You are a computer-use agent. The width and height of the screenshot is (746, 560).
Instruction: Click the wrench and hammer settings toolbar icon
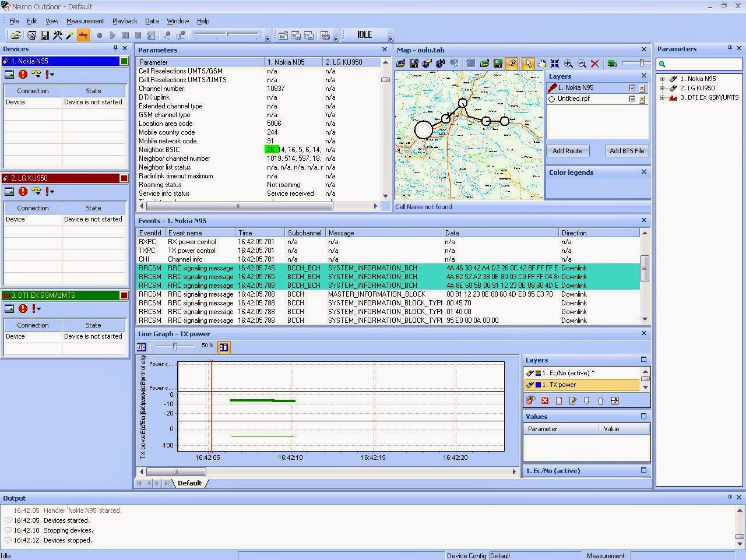(57, 35)
